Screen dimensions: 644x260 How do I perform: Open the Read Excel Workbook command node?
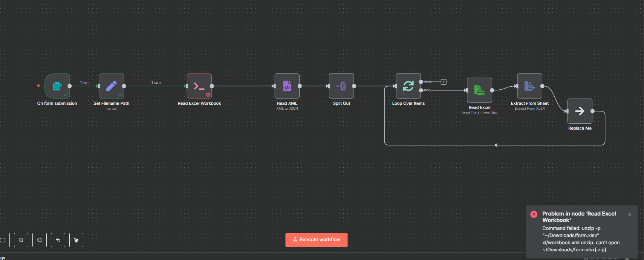point(199,86)
